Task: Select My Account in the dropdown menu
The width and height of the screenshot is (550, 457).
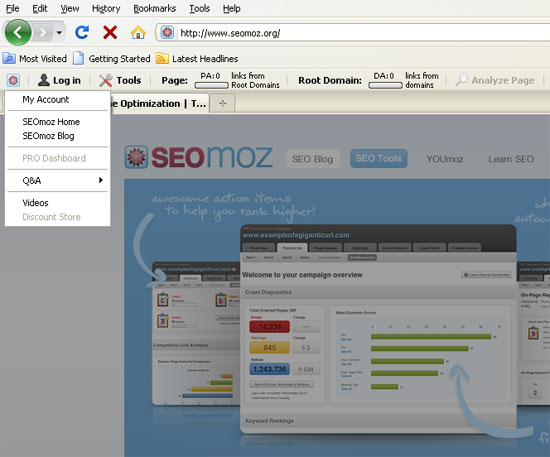Action: pos(58,100)
